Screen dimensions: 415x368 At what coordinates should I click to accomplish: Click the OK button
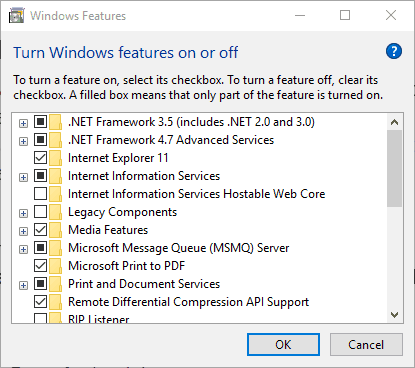pos(283,345)
